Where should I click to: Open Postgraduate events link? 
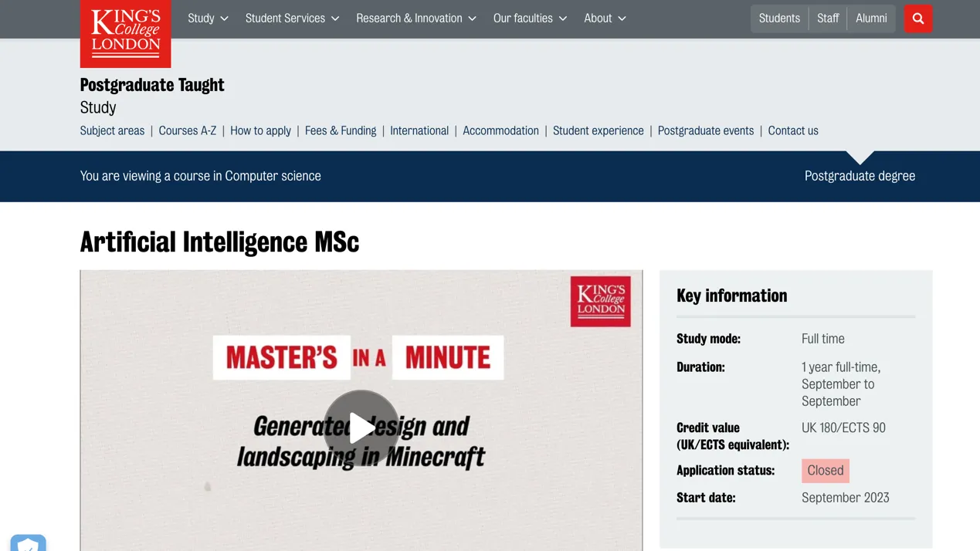(x=705, y=130)
